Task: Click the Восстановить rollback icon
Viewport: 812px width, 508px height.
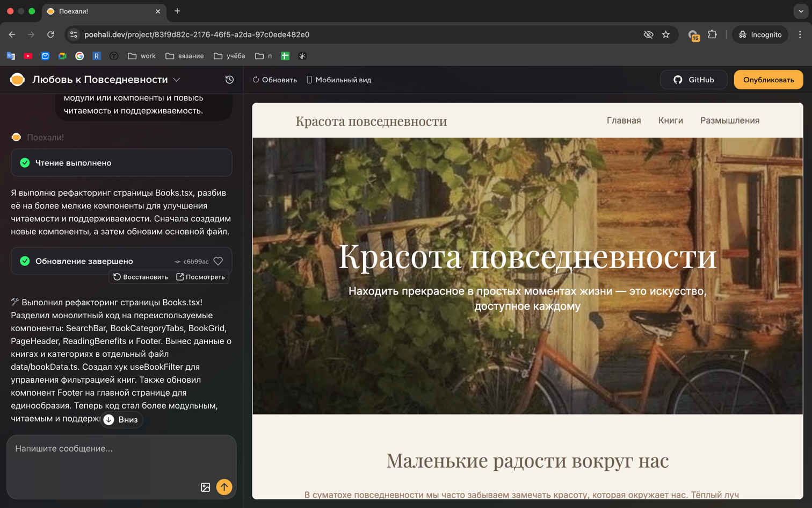Action: click(117, 276)
